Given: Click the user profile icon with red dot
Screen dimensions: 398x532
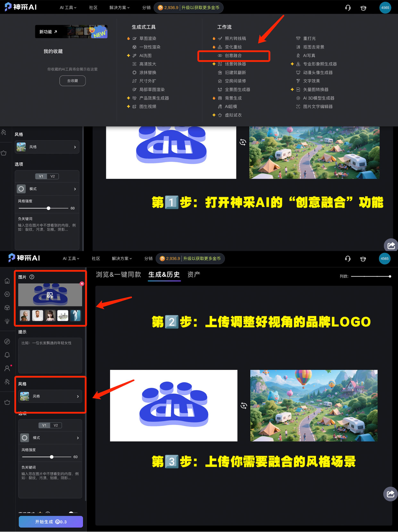Looking at the screenshot, I should (7, 369).
